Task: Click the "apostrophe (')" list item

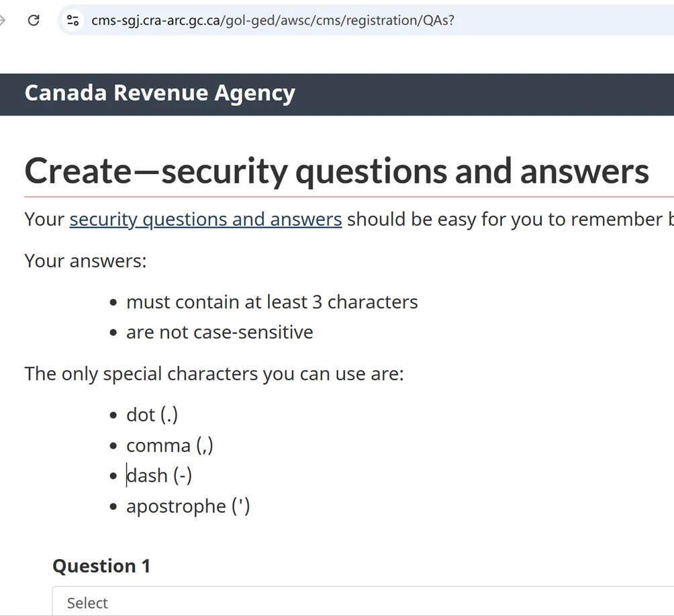Action: click(188, 505)
